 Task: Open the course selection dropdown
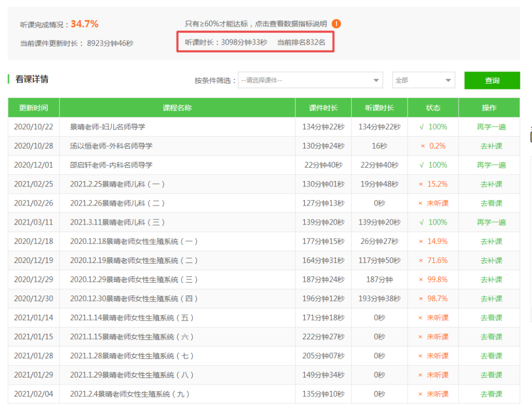(310, 80)
